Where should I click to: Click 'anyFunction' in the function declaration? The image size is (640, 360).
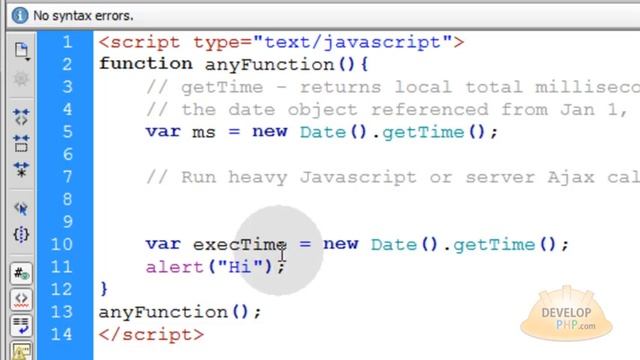pos(269,65)
